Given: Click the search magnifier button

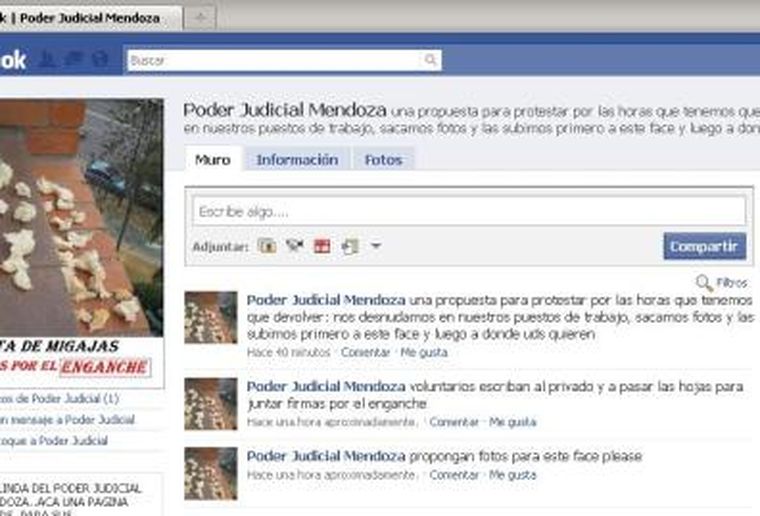Looking at the screenshot, I should (x=430, y=60).
